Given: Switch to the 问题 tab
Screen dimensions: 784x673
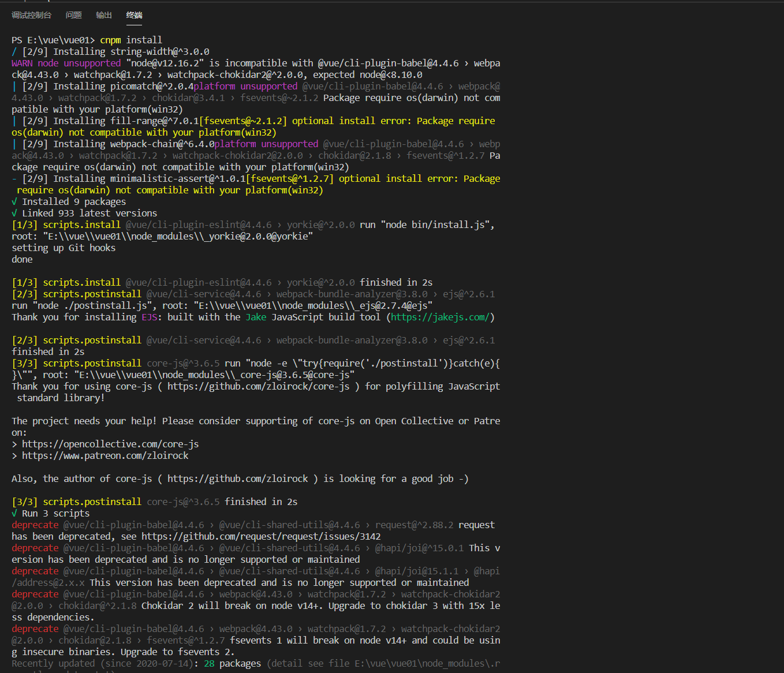Looking at the screenshot, I should [73, 15].
